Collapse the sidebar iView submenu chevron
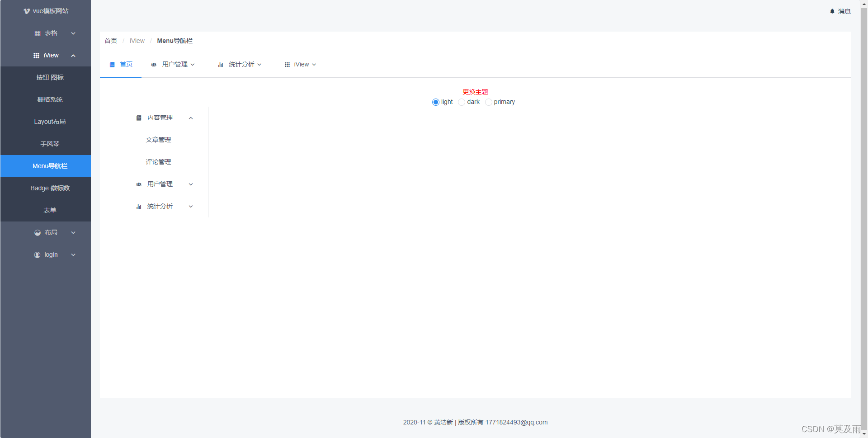868x438 pixels. (73, 56)
